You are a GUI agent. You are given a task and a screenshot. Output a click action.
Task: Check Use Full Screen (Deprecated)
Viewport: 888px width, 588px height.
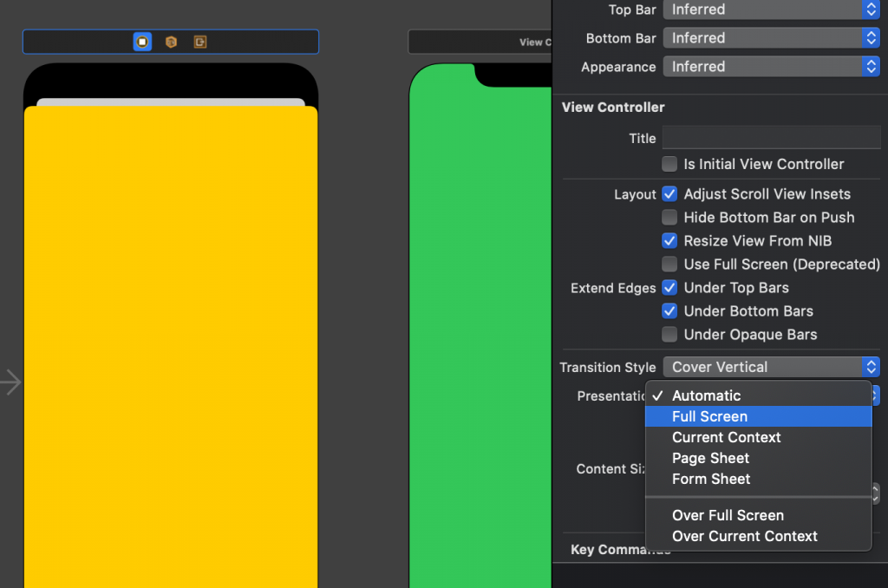(x=669, y=265)
